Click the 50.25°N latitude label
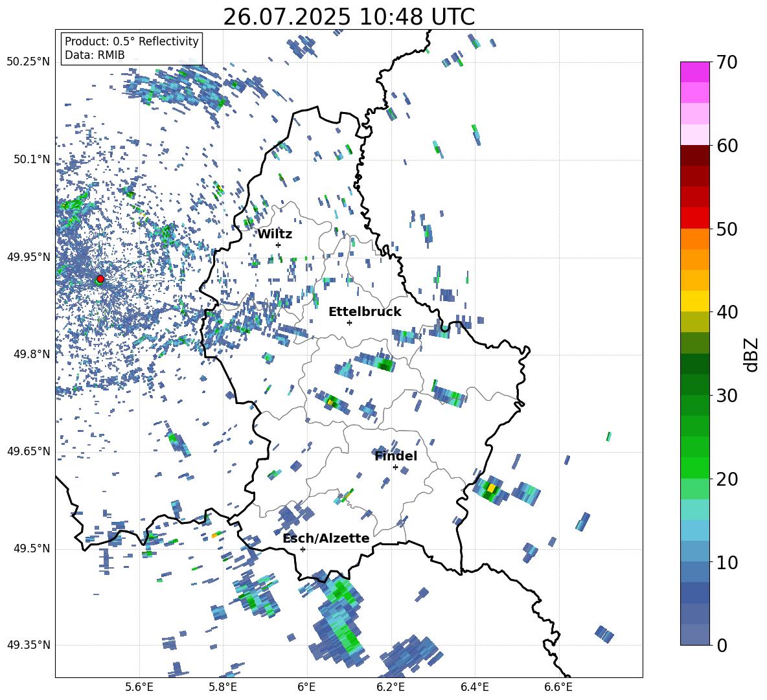767x700 pixels. tap(29, 62)
